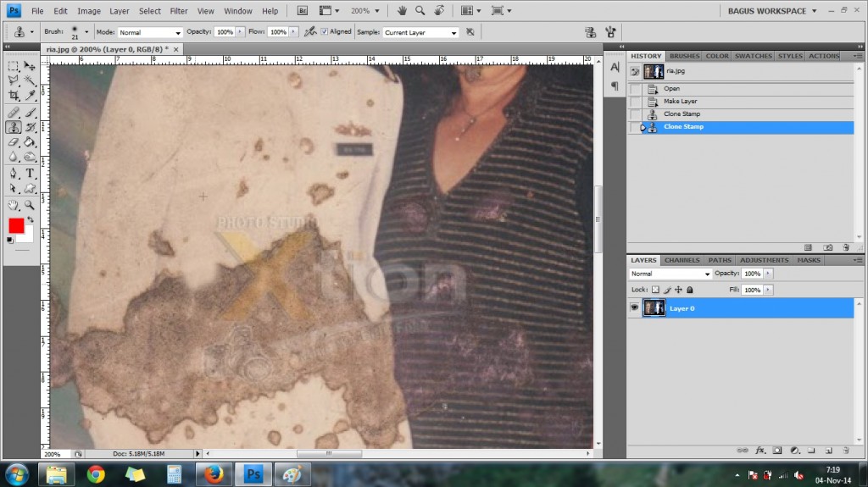
Task: Add a layer style with fx button
Action: (x=760, y=451)
